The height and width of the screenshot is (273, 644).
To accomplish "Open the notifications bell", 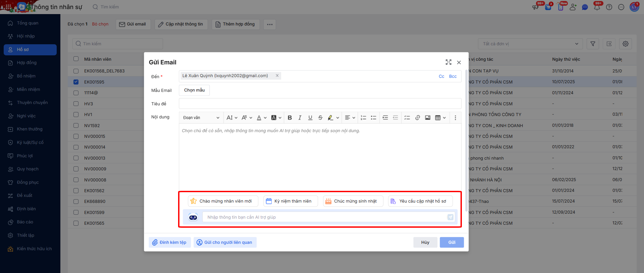I will coord(597,7).
